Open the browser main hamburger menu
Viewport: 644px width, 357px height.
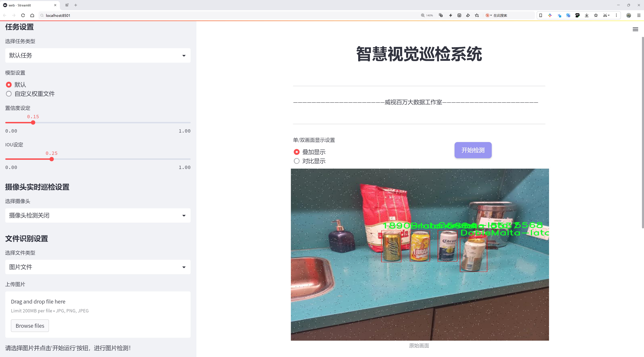tap(639, 15)
